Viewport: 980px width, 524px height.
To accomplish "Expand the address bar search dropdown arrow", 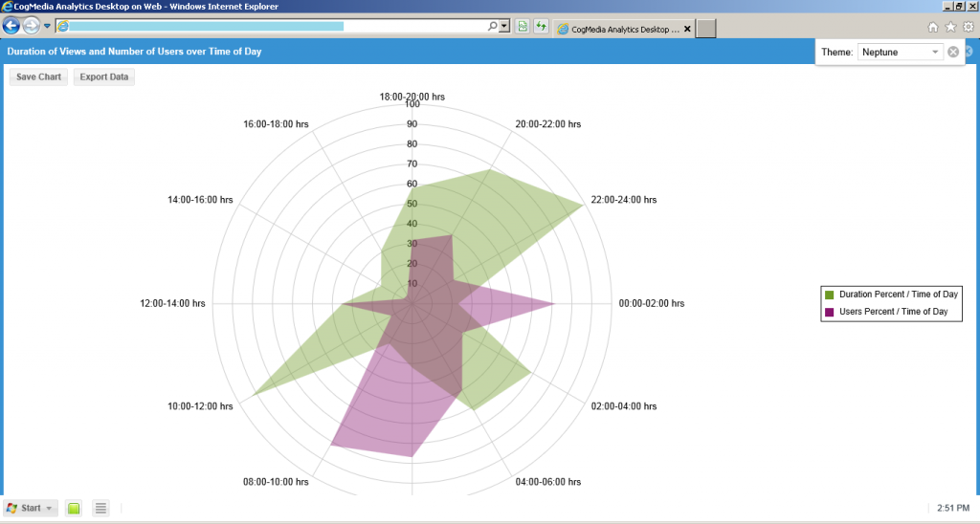I will click(505, 27).
